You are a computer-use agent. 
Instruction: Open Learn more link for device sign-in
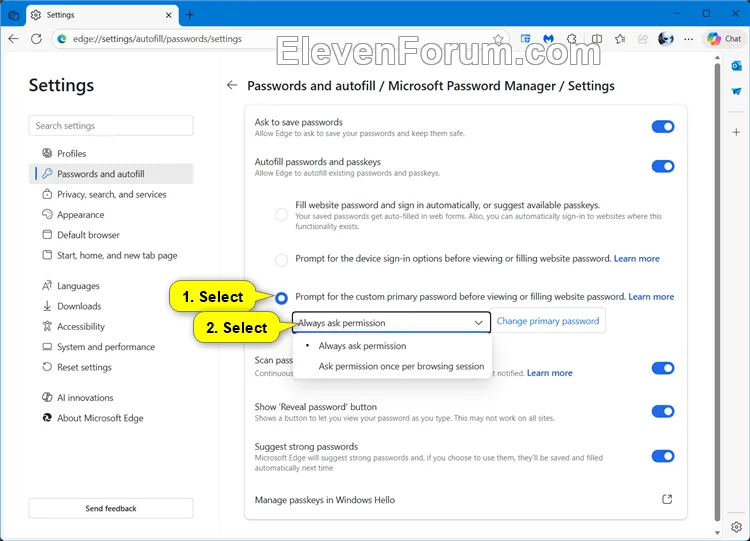637,259
